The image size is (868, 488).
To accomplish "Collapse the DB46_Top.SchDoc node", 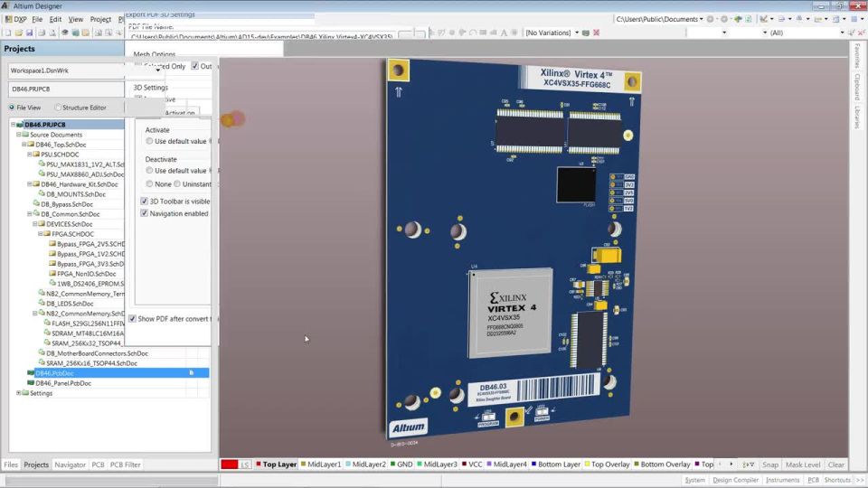I will click(x=24, y=145).
